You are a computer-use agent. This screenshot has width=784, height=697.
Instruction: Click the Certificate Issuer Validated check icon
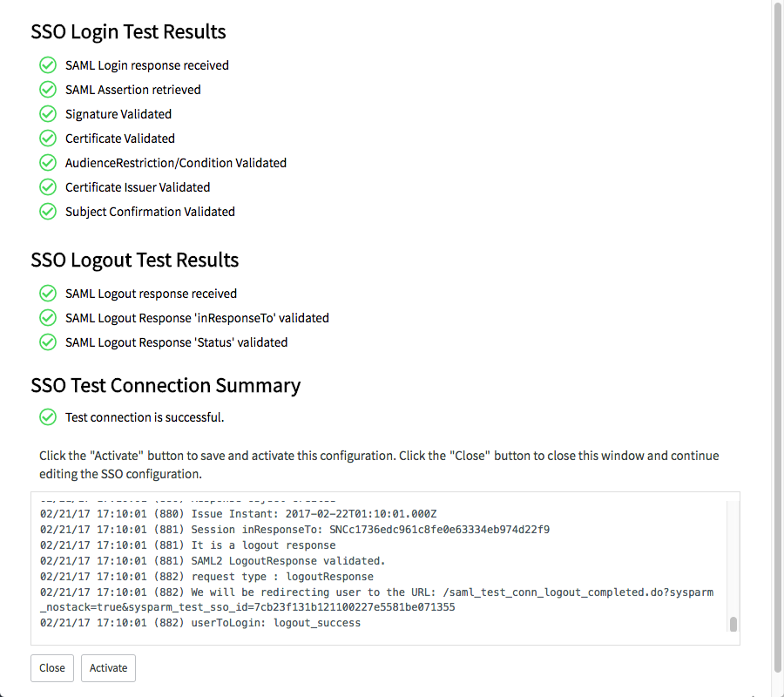click(48, 187)
